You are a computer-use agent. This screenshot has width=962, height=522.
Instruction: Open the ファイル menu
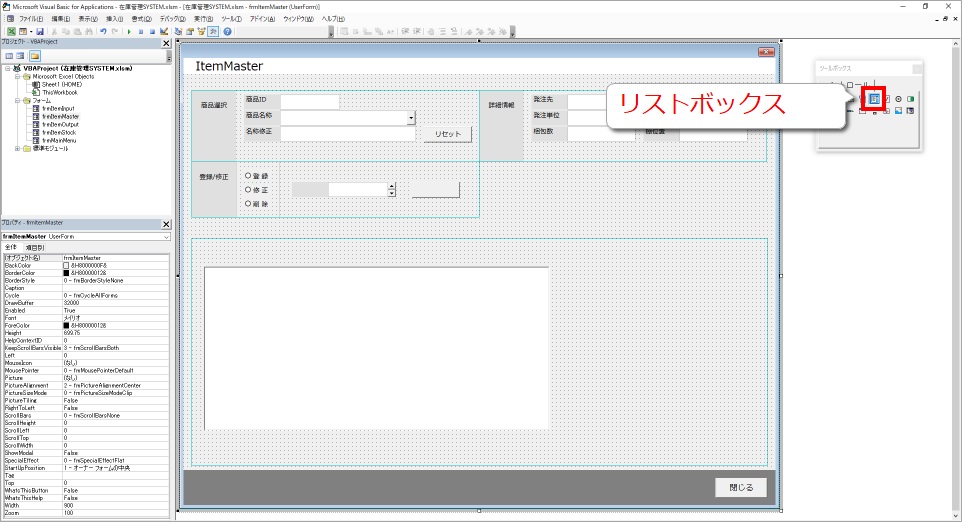pos(31,19)
